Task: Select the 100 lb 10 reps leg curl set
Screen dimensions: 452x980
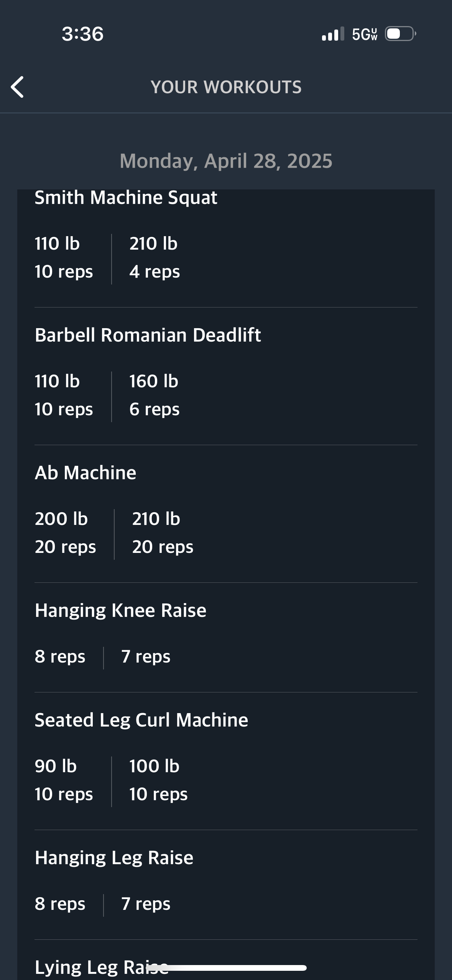Action: click(x=158, y=780)
